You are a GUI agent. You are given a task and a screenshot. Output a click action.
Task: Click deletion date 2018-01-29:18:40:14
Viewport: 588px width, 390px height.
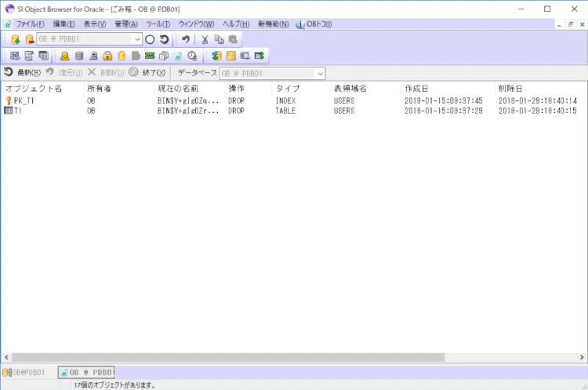[x=538, y=101]
